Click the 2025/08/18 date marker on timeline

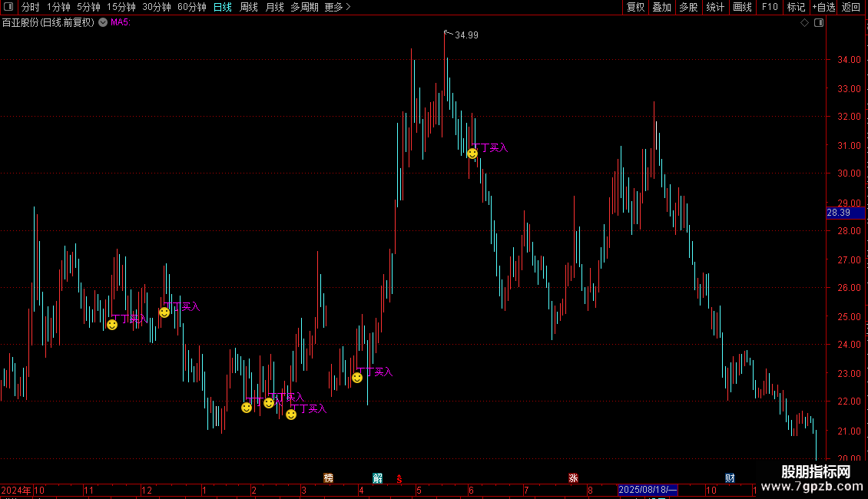point(647,490)
